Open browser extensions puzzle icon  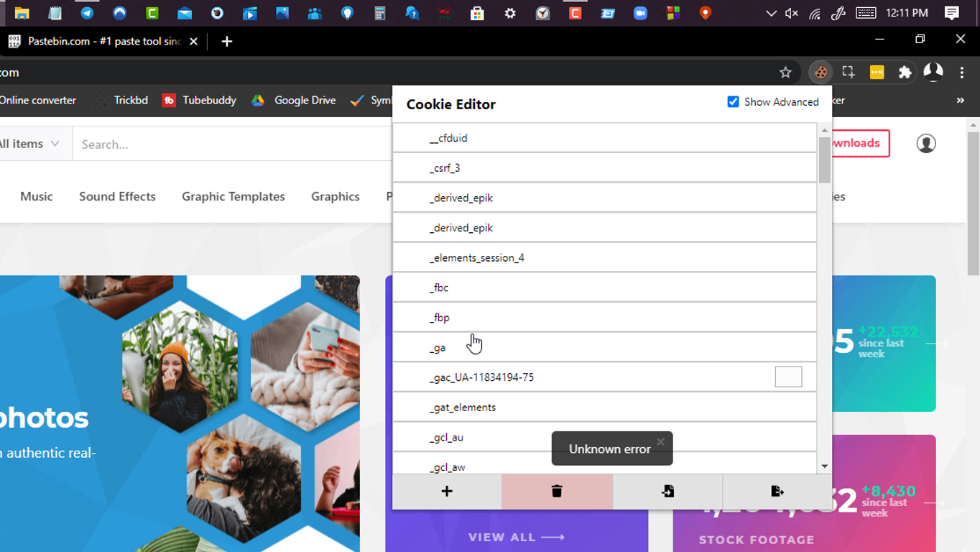[905, 72]
